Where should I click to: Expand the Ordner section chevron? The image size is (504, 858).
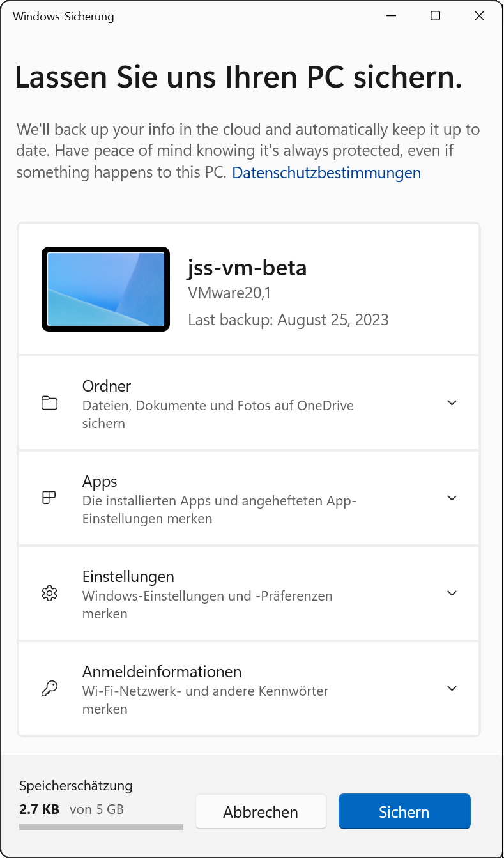pyautogui.click(x=452, y=403)
